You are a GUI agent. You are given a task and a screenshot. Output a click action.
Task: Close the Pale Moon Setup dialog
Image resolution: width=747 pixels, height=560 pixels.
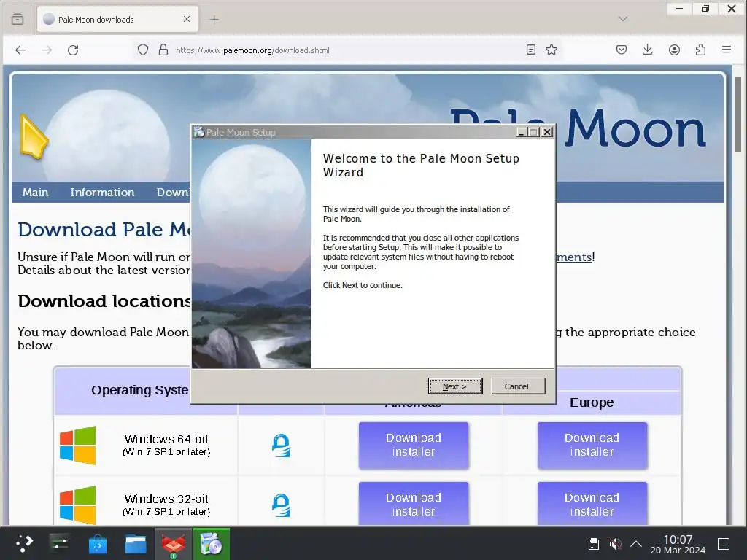(547, 133)
